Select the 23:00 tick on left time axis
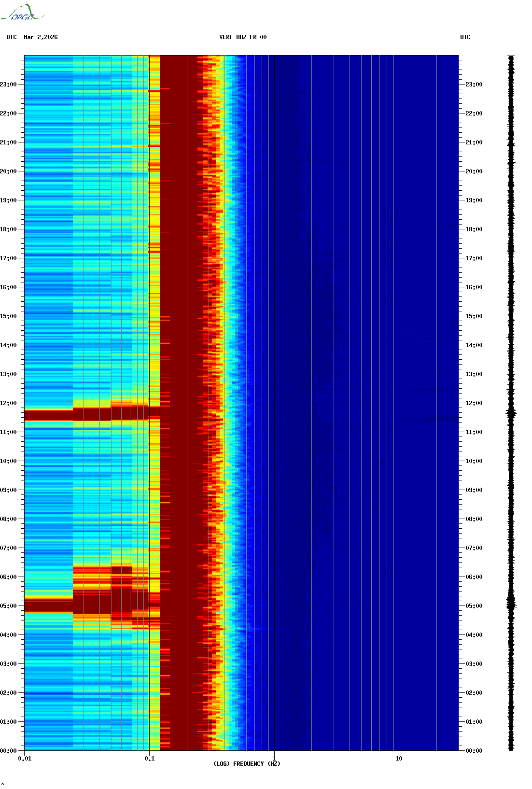532x789 pixels. tap(9, 85)
